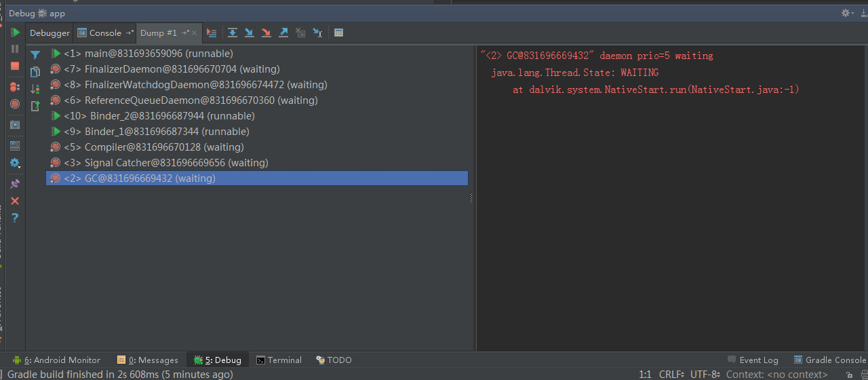Image resolution: width=868 pixels, height=380 pixels.
Task: Open the Event Log tool window
Action: (x=753, y=360)
